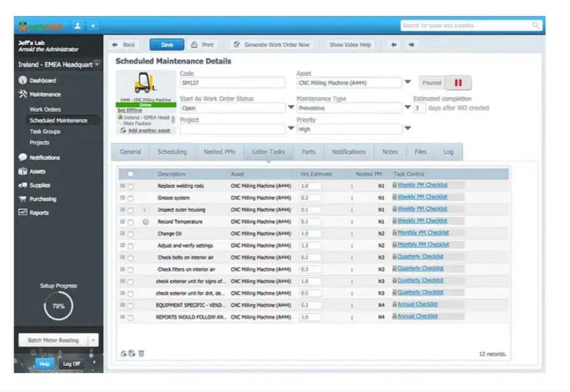570x392 pixels.
Task: Click the plus icon in top bar
Action: 93,26
